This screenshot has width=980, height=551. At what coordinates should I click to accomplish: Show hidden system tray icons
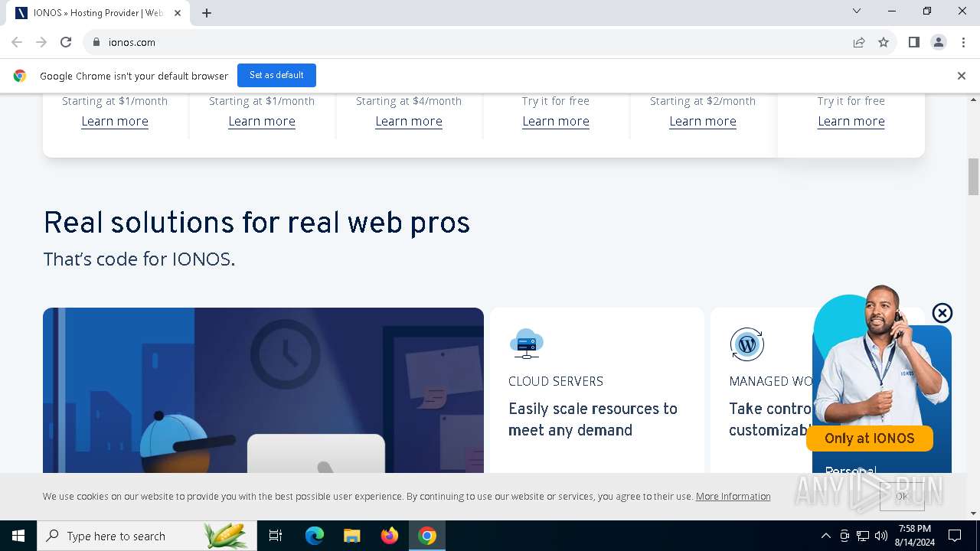[825, 536]
